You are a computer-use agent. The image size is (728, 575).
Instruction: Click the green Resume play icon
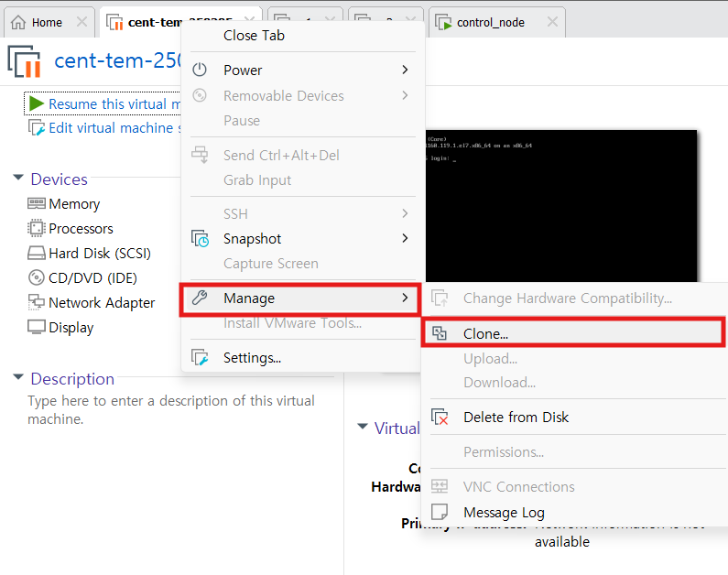coord(37,103)
